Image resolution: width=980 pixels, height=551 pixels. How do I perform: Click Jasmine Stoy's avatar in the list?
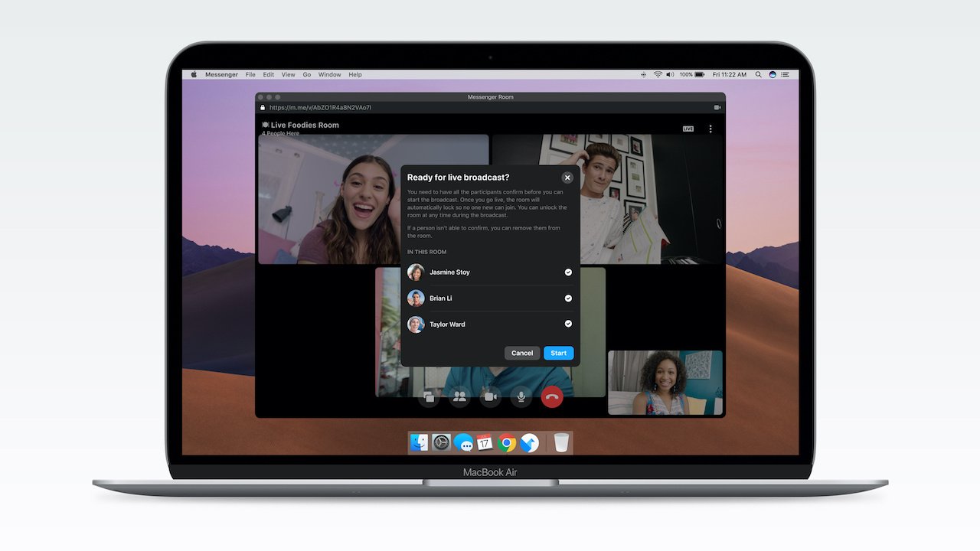[x=416, y=272]
